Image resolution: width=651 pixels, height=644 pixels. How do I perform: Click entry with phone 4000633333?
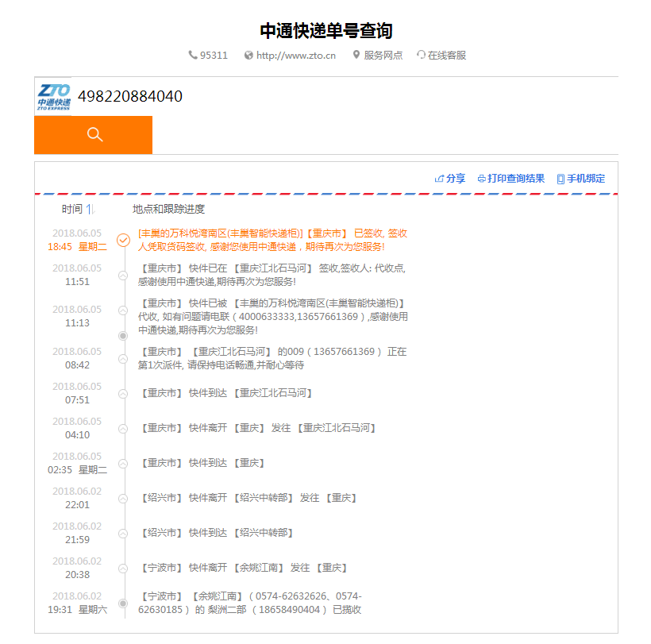(x=273, y=317)
